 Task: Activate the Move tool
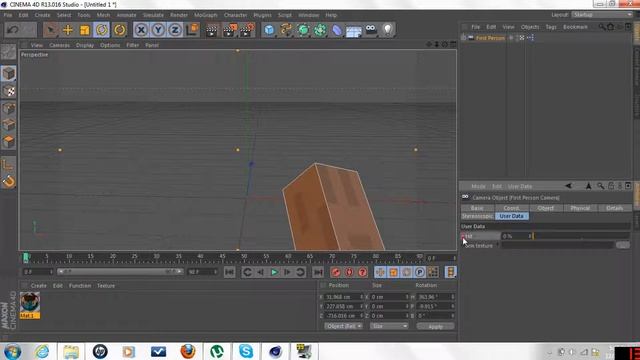[68, 30]
